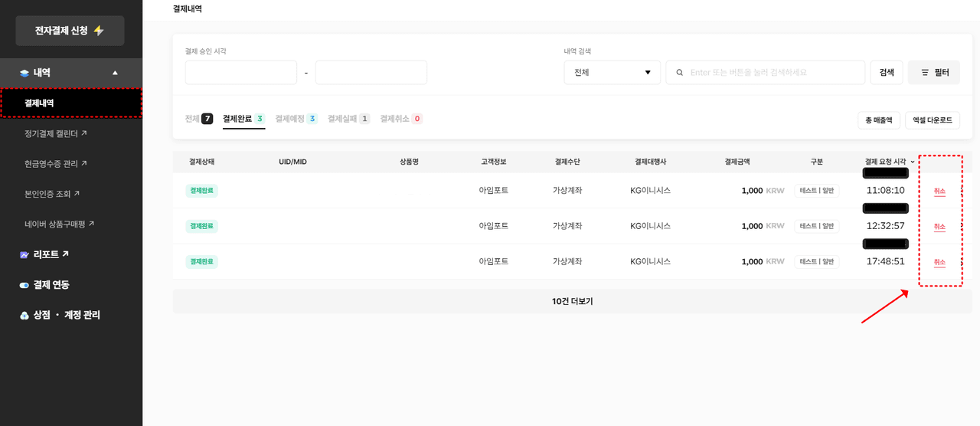Open 정기결제 캘린더 external link
Screen dimensions: 980x426
coord(55,133)
